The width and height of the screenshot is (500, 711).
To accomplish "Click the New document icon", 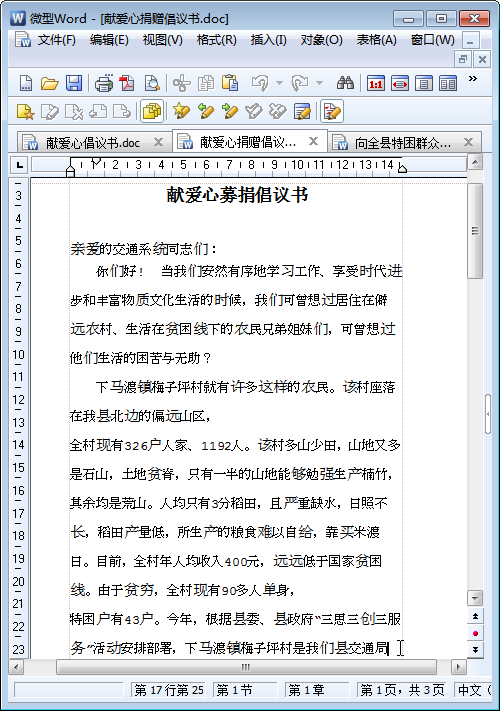I will coord(26,83).
